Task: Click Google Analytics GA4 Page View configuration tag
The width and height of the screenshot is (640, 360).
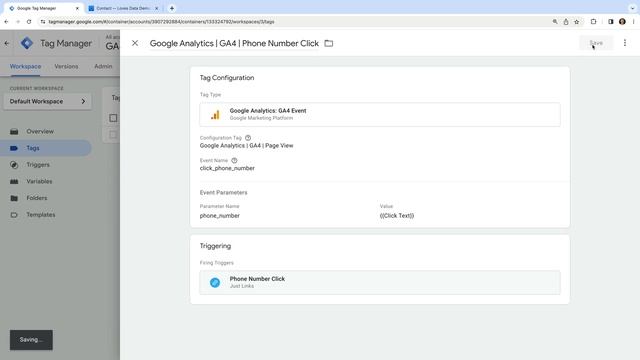Action: [x=246, y=145]
